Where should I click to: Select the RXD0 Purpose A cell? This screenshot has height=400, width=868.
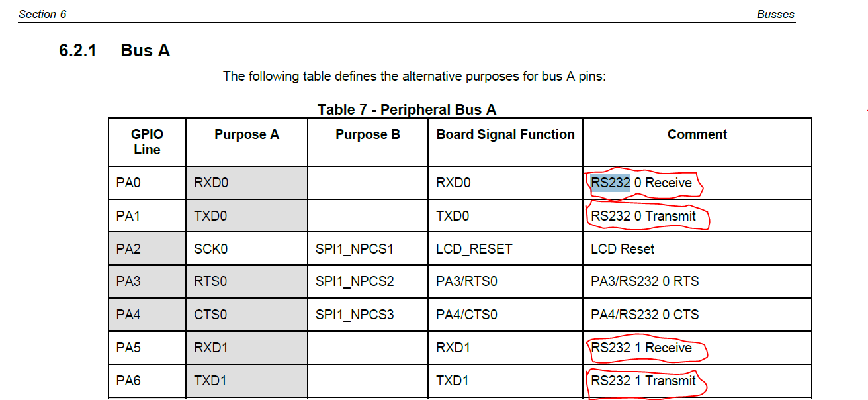click(247, 183)
